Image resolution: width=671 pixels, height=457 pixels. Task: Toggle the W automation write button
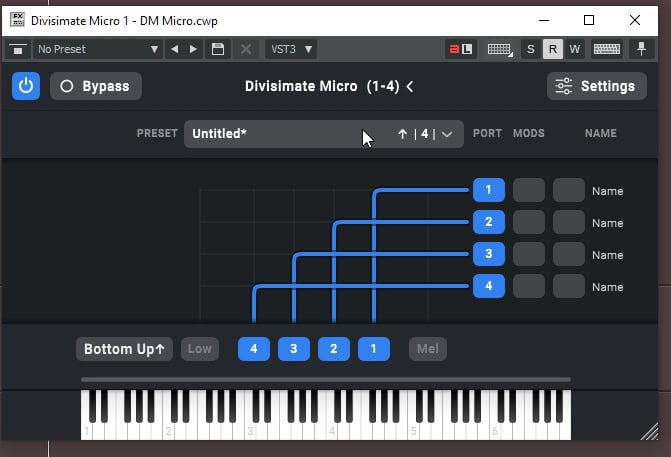click(574, 49)
